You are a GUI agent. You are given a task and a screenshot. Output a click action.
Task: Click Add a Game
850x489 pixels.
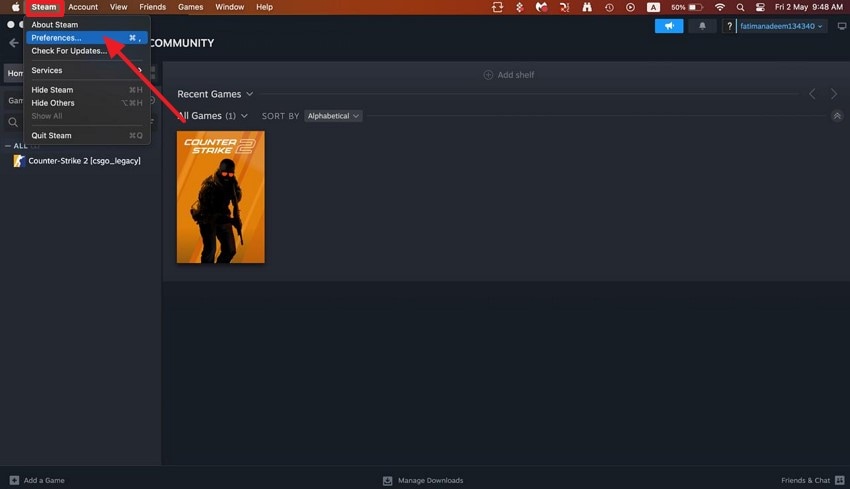coord(37,480)
